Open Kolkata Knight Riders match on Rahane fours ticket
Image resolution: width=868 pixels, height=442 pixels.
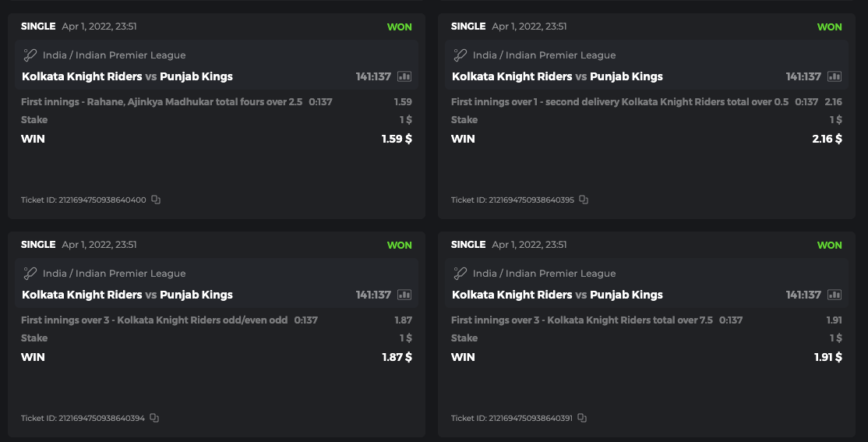click(82, 76)
